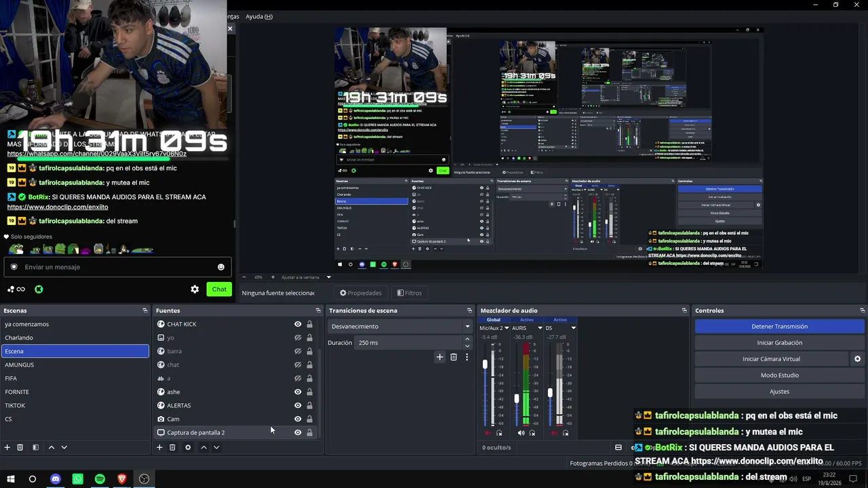
Task: Hide the ashe source
Action: tap(298, 392)
